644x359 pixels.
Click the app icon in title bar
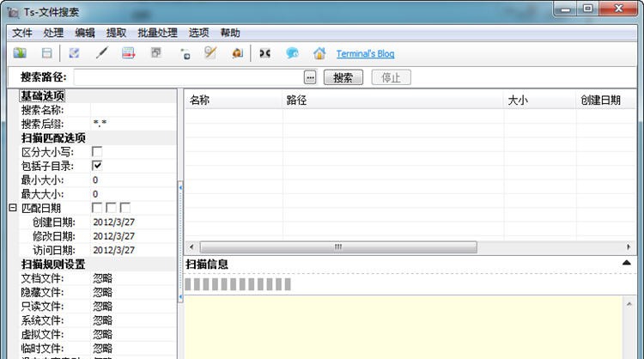(13, 12)
